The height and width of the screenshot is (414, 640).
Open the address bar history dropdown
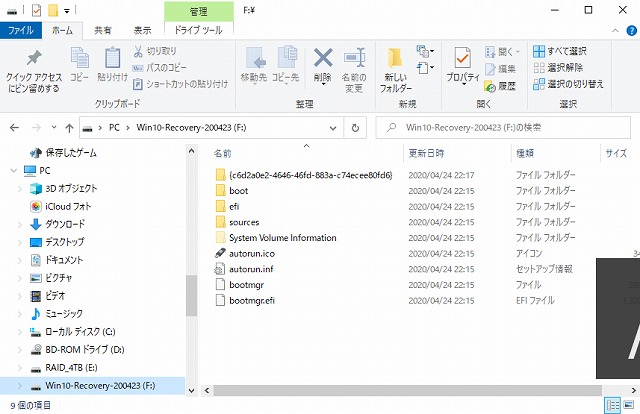tap(333, 128)
